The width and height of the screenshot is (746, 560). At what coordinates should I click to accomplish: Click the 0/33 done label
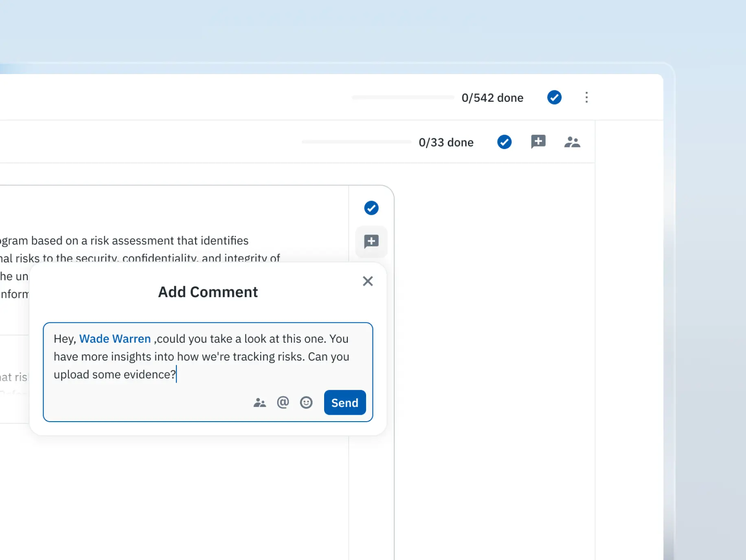point(446,142)
